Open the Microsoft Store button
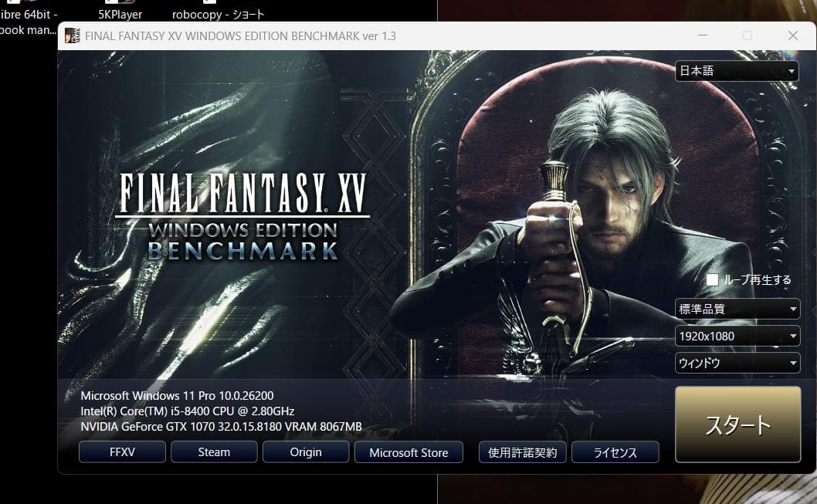Image resolution: width=817 pixels, height=504 pixels. coord(408,452)
